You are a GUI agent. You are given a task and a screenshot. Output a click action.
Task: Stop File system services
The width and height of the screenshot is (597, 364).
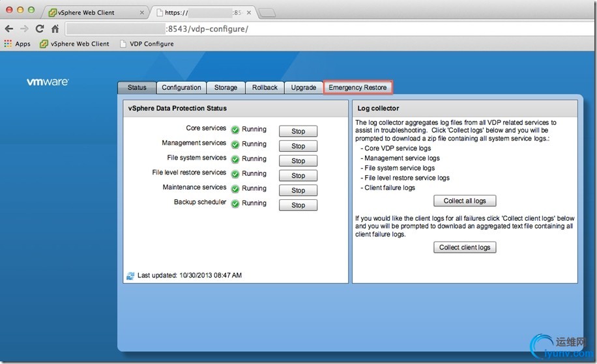click(x=298, y=161)
